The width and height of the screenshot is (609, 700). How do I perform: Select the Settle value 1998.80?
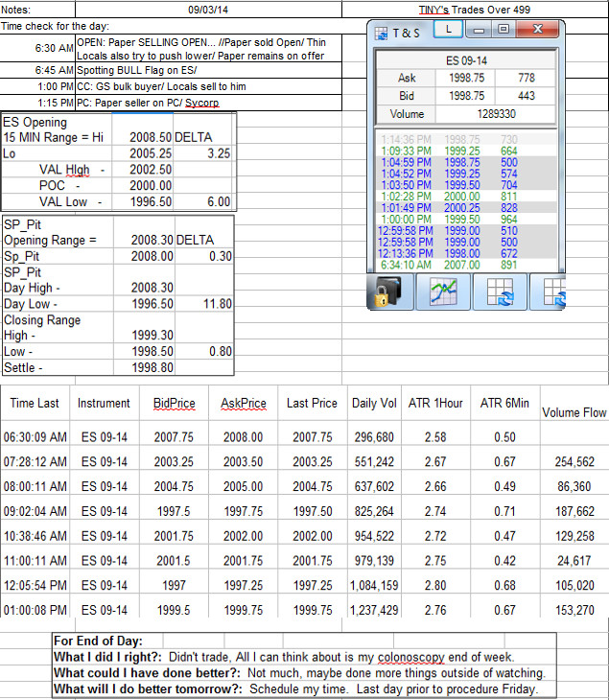[x=144, y=367]
